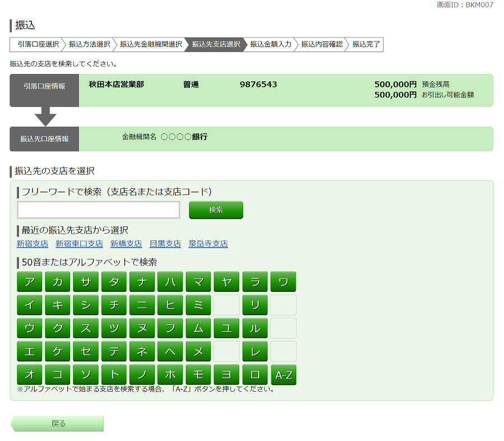Choose the ホ kana button
Viewport: 504px width, 441px height.
170,374
